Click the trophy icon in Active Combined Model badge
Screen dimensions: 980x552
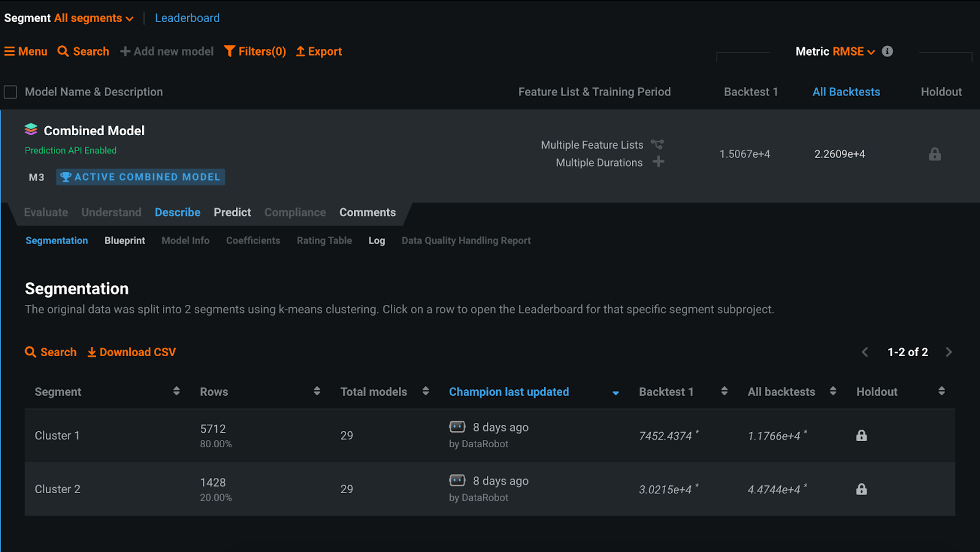pyautogui.click(x=66, y=177)
